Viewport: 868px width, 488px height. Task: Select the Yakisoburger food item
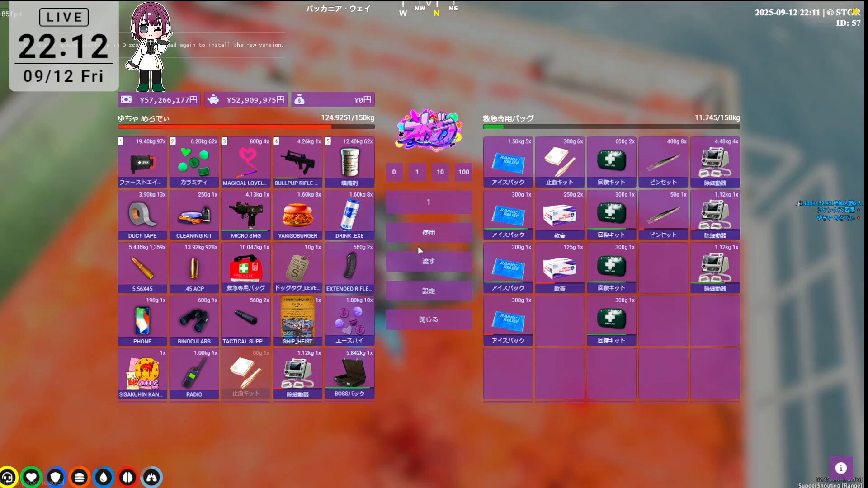[x=297, y=215]
